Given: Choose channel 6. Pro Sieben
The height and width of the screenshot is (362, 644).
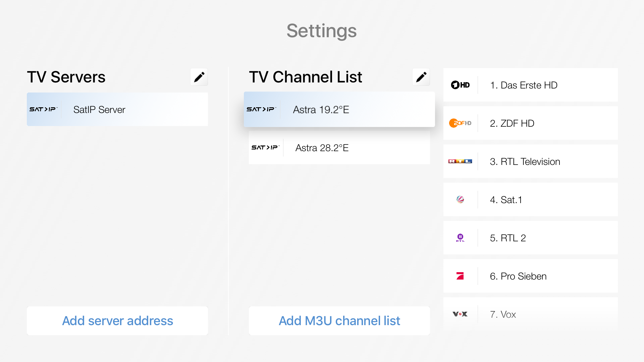Looking at the screenshot, I should pos(531,276).
